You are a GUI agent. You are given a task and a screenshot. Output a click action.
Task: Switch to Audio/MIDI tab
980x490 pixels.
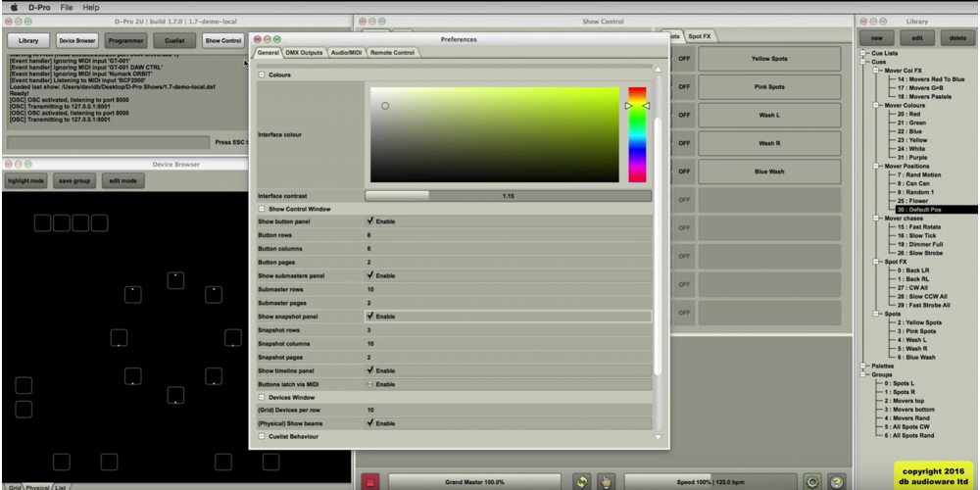pos(346,53)
